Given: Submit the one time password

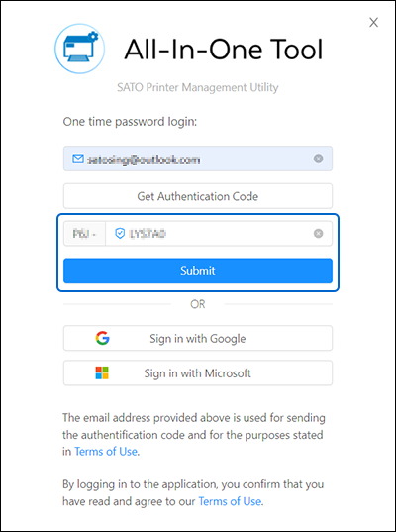Looking at the screenshot, I should [198, 270].
